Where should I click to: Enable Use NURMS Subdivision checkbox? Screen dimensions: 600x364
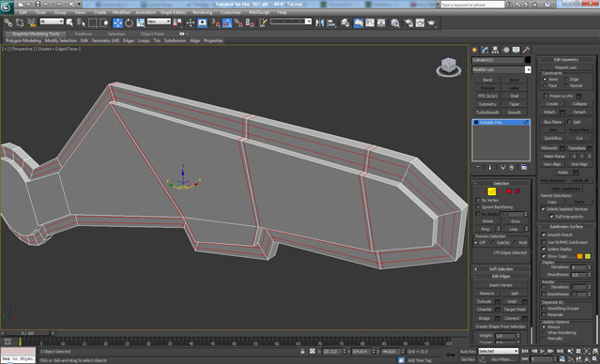click(544, 242)
